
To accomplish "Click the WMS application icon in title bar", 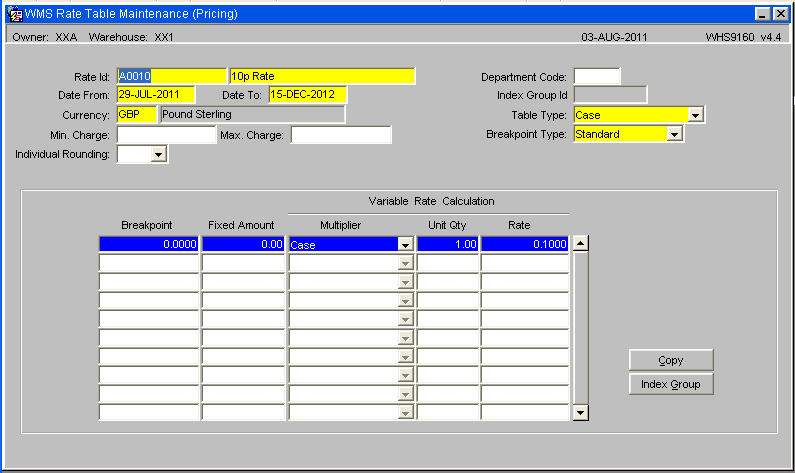I will 15,14.
